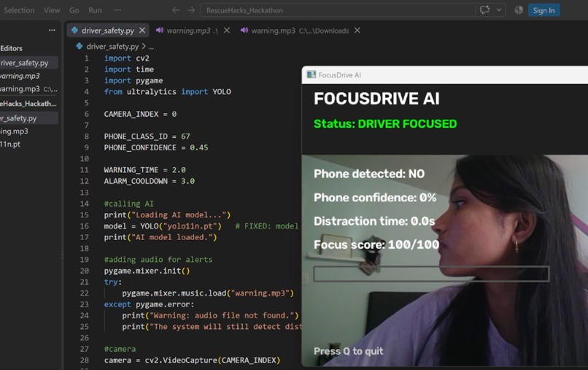Image resolution: width=588 pixels, height=370 pixels.
Task: Click driver_safety.py in the breadcrumb
Action: [112, 46]
